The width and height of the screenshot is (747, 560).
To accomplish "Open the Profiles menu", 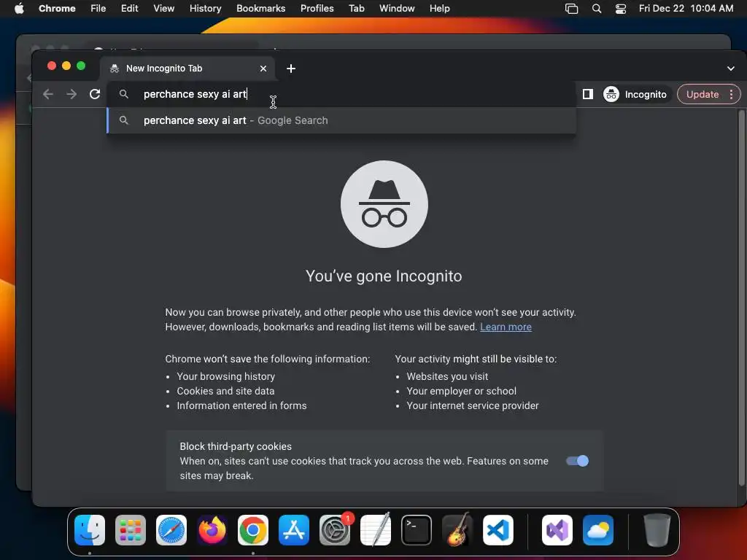I will pyautogui.click(x=317, y=9).
